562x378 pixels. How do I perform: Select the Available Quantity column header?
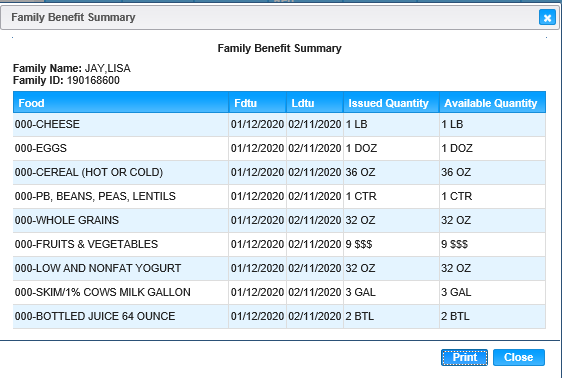point(492,103)
